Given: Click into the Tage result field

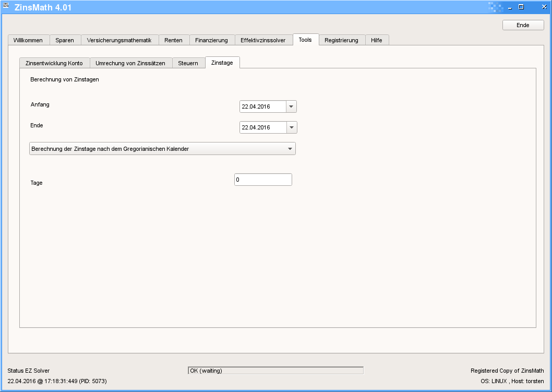Looking at the screenshot, I should 263,180.
